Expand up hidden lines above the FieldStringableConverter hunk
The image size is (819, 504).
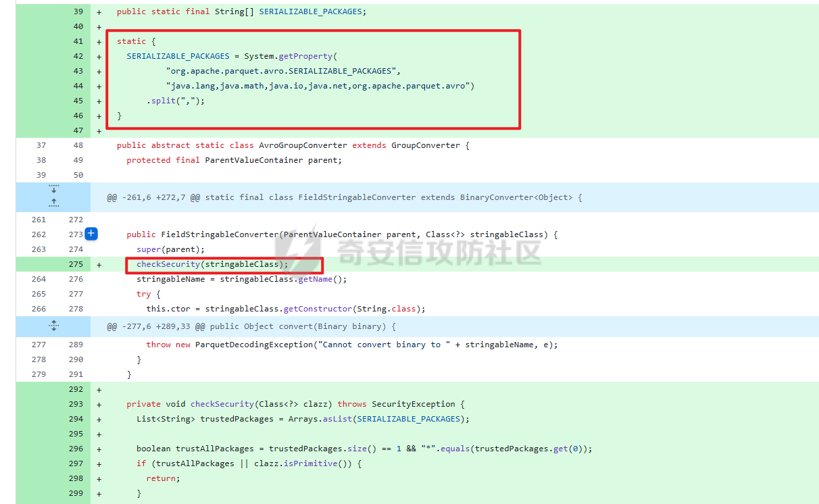click(54, 203)
